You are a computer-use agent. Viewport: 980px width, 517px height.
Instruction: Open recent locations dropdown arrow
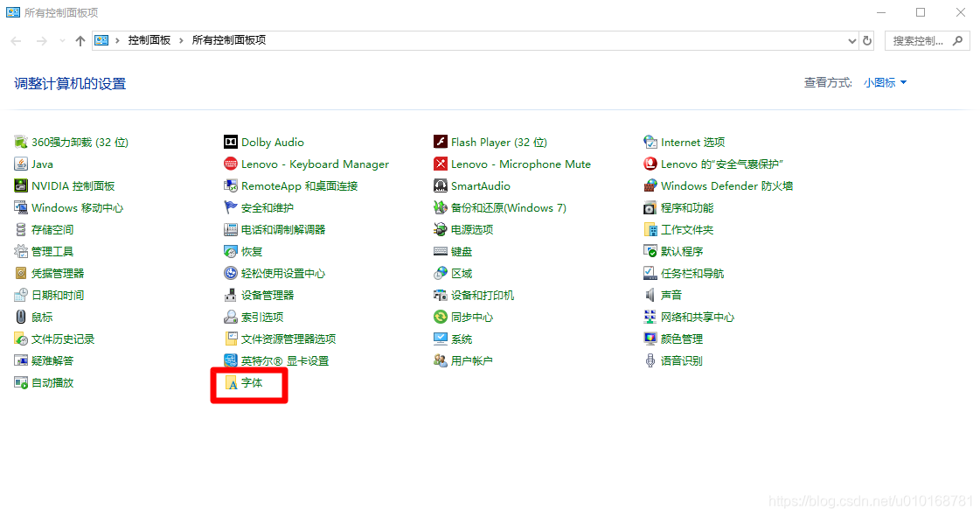pyautogui.click(x=62, y=40)
